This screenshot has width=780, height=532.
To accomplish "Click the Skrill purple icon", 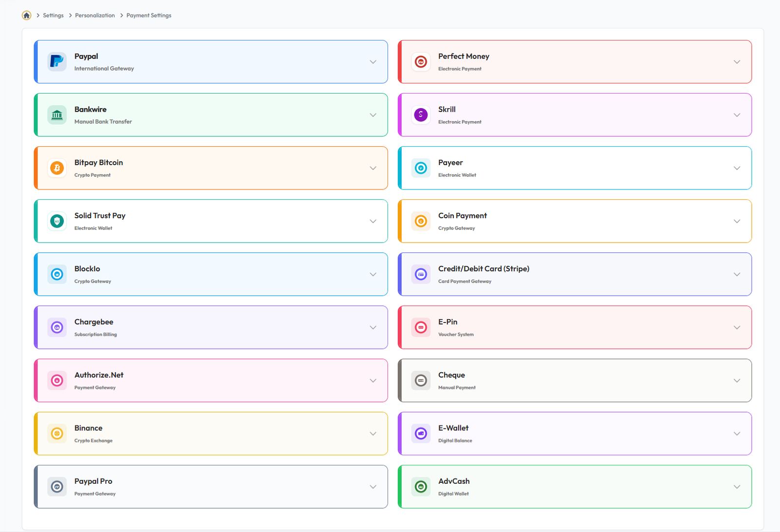I will pos(421,115).
